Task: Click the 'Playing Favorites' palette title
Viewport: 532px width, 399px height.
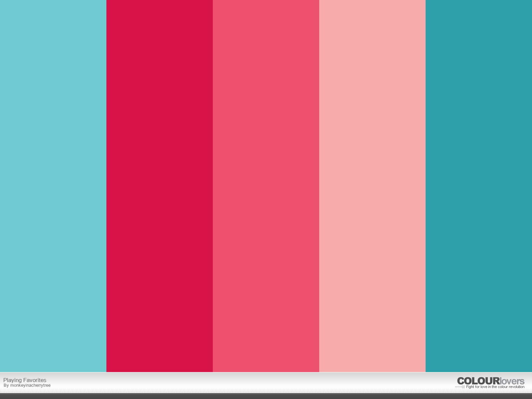Action: [x=25, y=380]
